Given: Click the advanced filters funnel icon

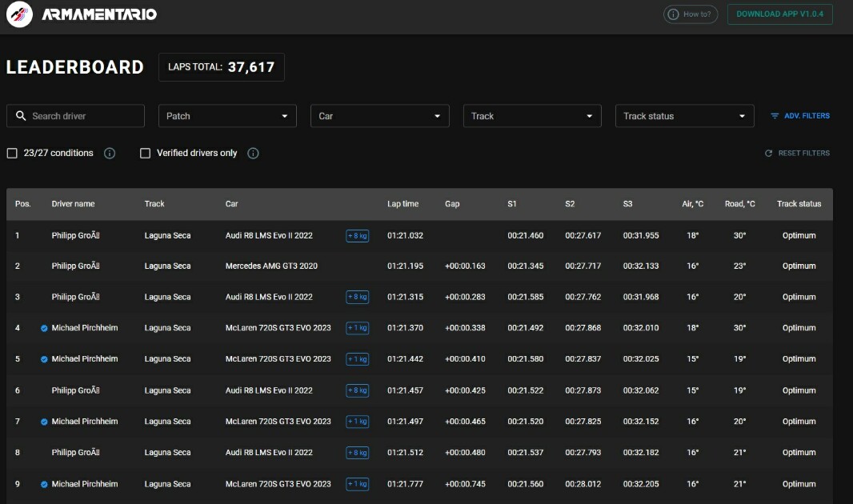Looking at the screenshot, I should pyautogui.click(x=775, y=116).
